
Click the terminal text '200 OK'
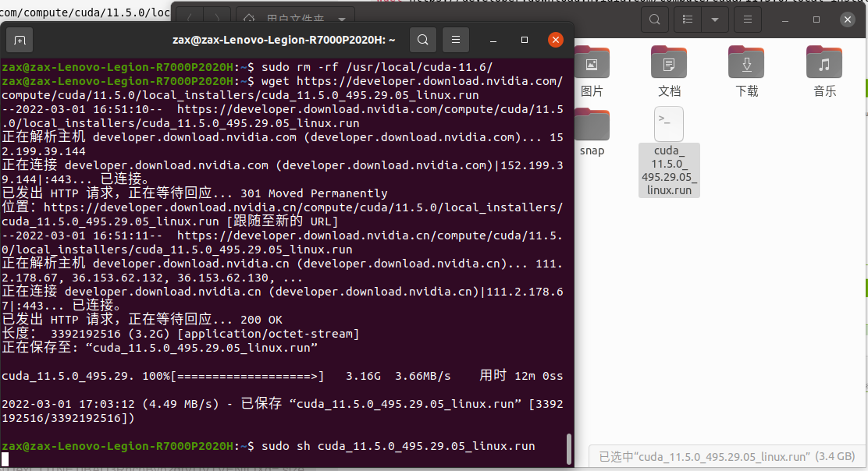pyautogui.click(x=261, y=320)
